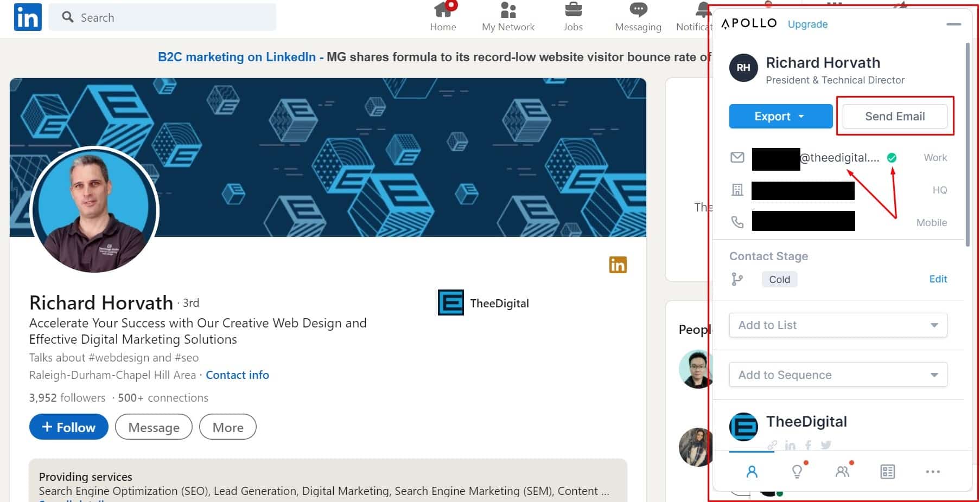The image size is (980, 502).
Task: Click the RH avatar in Apollo
Action: point(743,68)
